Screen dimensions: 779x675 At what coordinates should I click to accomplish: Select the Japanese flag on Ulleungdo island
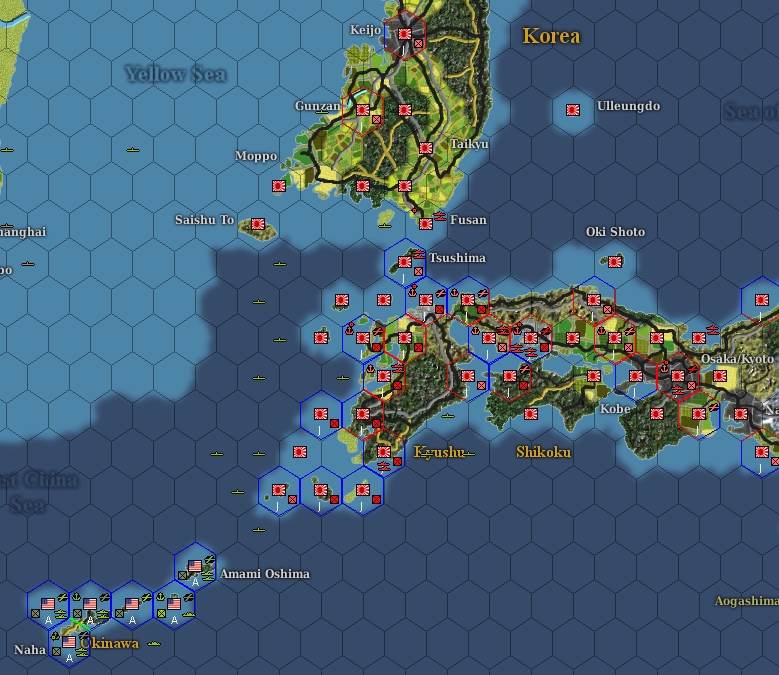573,110
